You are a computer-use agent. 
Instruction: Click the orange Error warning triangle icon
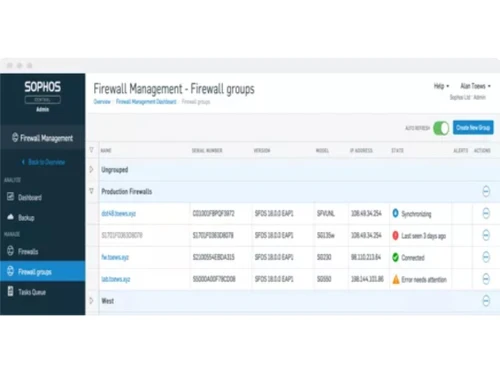(x=396, y=279)
